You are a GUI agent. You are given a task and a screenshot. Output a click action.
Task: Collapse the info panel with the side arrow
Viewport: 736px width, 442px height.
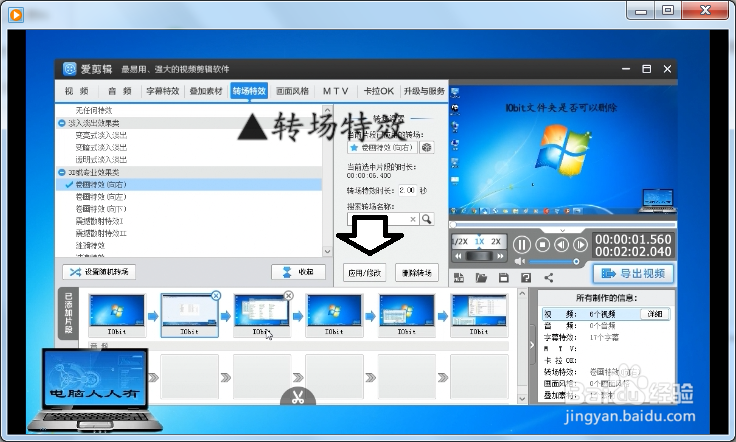pyautogui.click(x=532, y=345)
